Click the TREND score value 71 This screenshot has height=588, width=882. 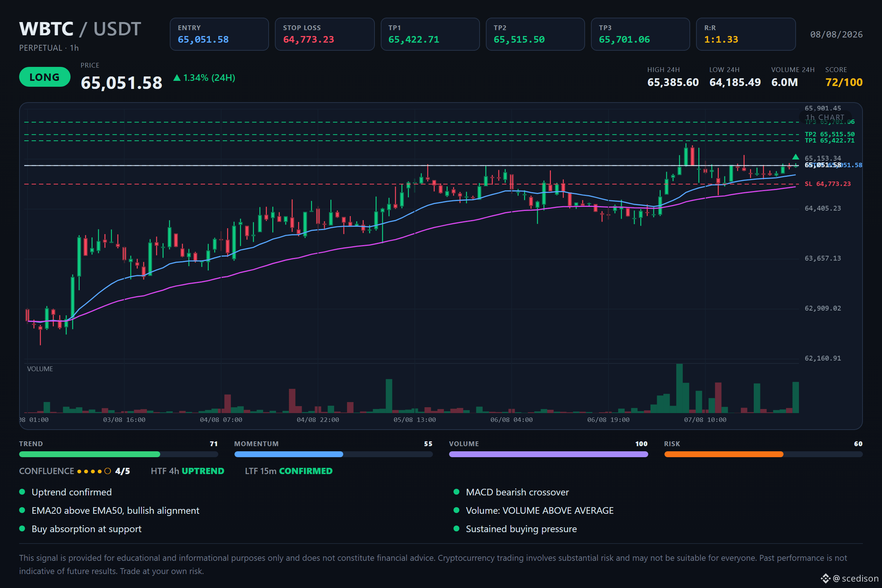214,444
